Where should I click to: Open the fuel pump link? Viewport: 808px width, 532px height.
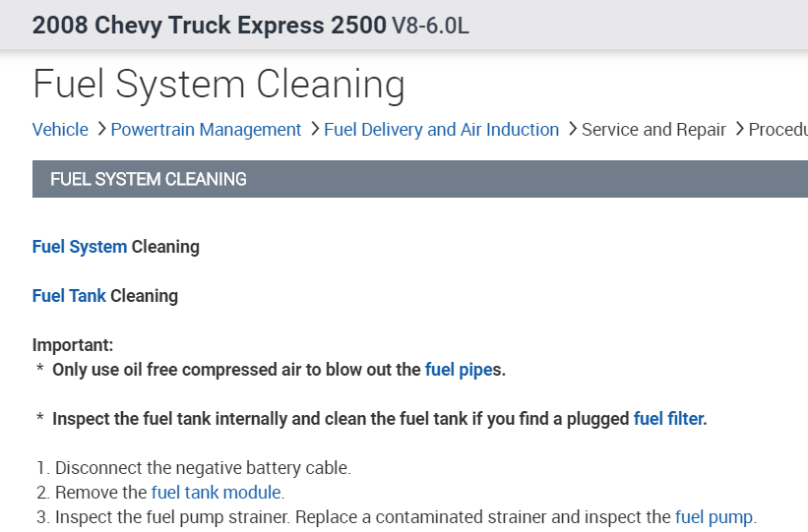(x=714, y=517)
